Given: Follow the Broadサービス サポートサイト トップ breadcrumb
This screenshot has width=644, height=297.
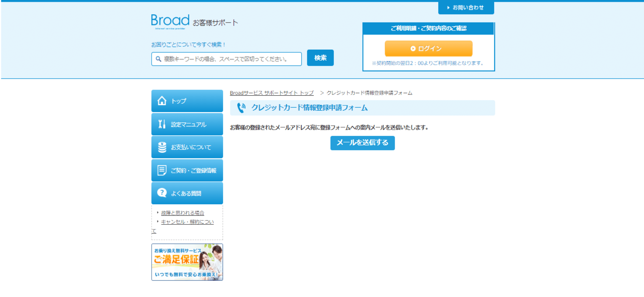Looking at the screenshot, I should [271, 93].
